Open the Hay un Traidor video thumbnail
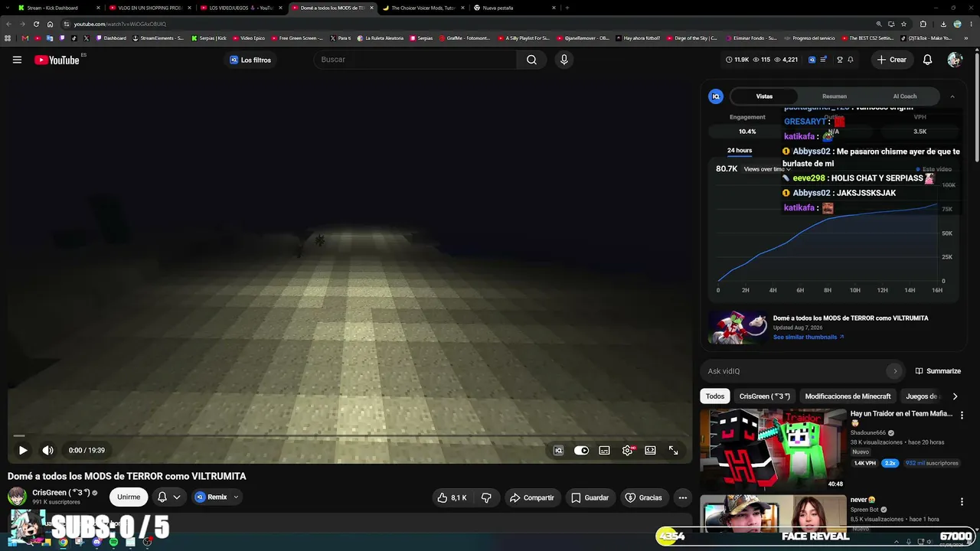This screenshot has width=980, height=551. [773, 450]
